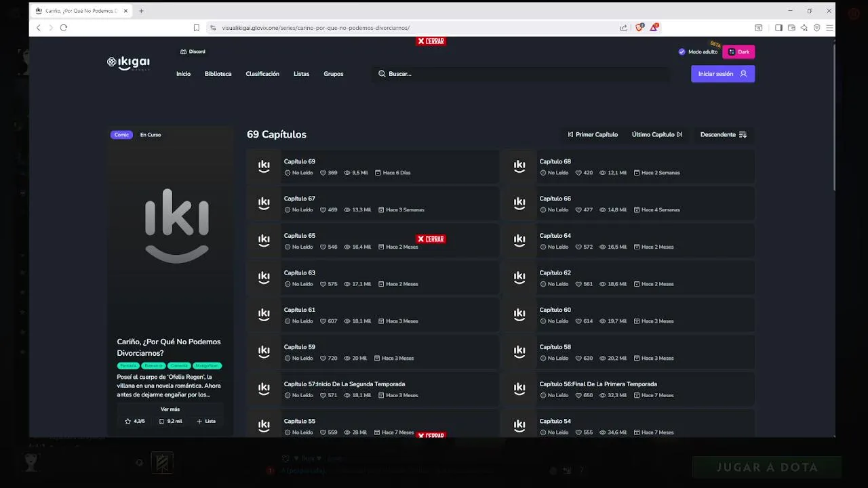Image resolution: width=868 pixels, height=488 pixels.
Task: Toggle No Leído status on Capítulo 59
Action: (x=298, y=359)
